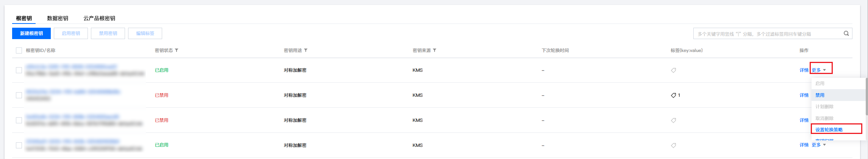
Task: Filter by 密钥用途 funnel icon
Action: tap(306, 50)
